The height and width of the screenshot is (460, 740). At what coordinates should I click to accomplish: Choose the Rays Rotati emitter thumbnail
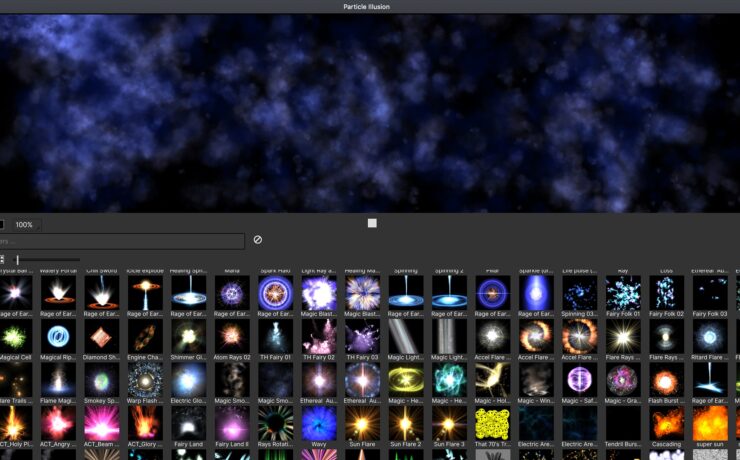tap(275, 424)
